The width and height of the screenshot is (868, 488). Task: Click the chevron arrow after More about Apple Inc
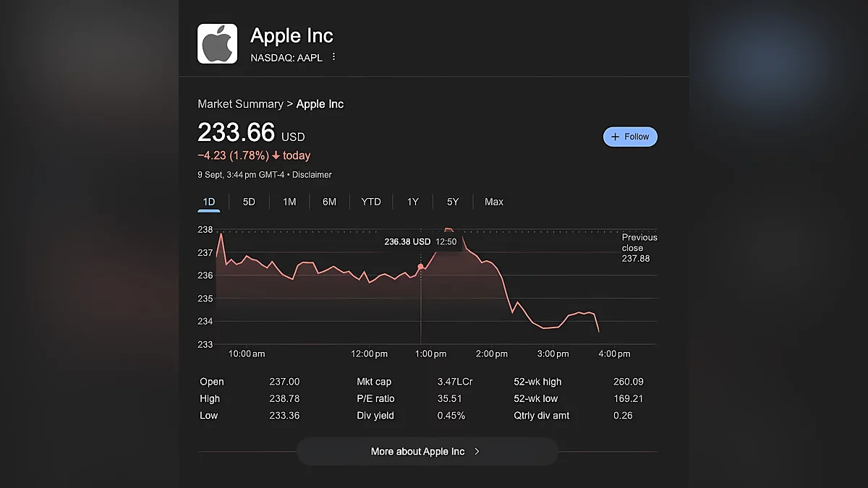(x=477, y=451)
